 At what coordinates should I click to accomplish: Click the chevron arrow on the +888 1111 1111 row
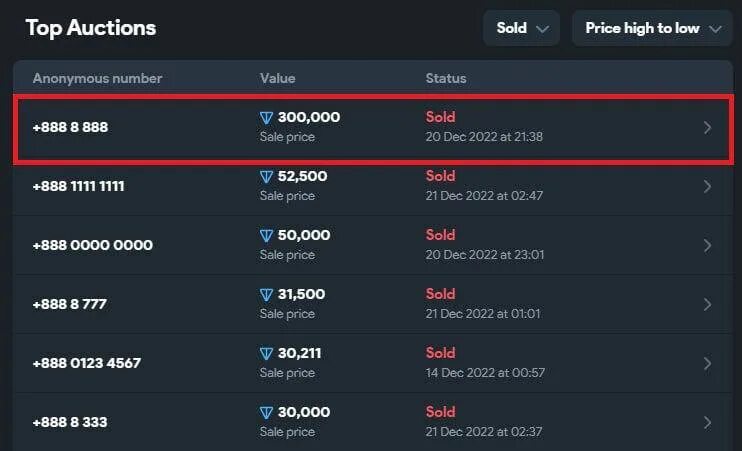tap(707, 186)
